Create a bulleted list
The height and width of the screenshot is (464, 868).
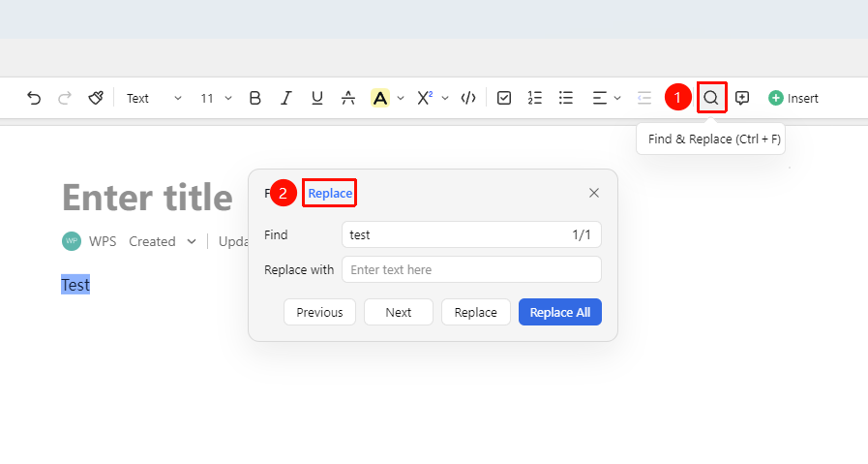[566, 98]
